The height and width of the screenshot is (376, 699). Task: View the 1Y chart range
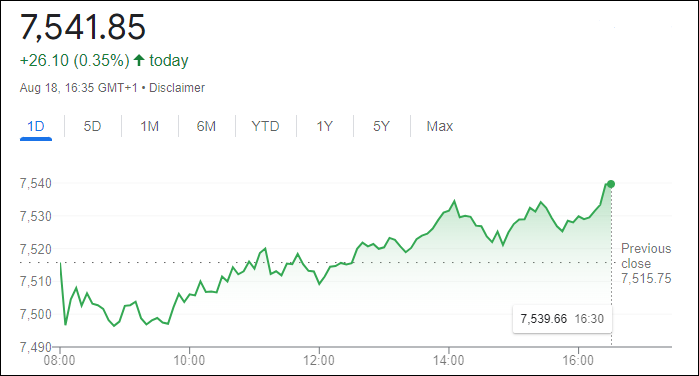(x=325, y=127)
